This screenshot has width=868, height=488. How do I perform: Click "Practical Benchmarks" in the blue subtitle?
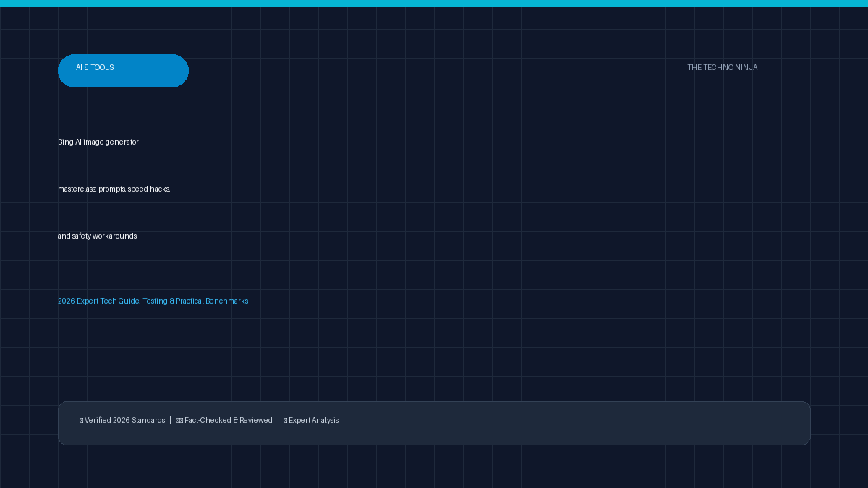click(x=212, y=301)
